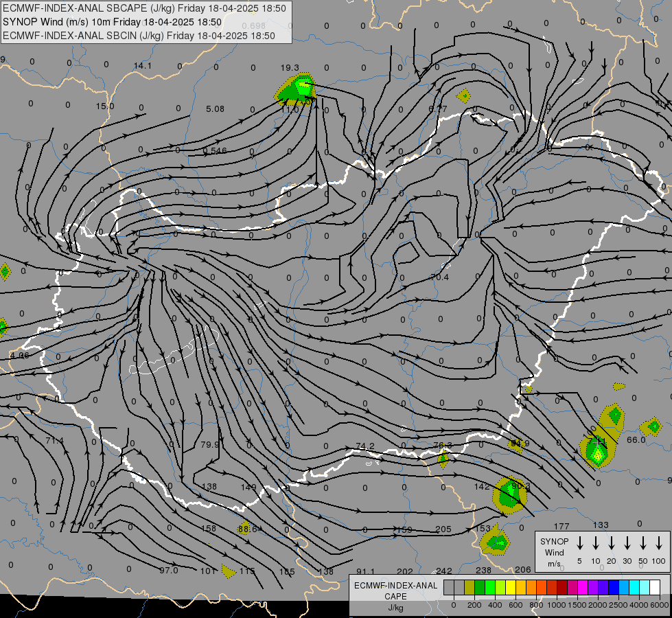Click the SBCIN header line
The image size is (672, 618).
(139, 36)
